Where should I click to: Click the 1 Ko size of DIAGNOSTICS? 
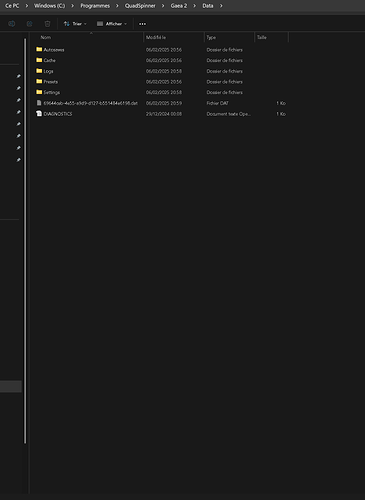[281, 114]
